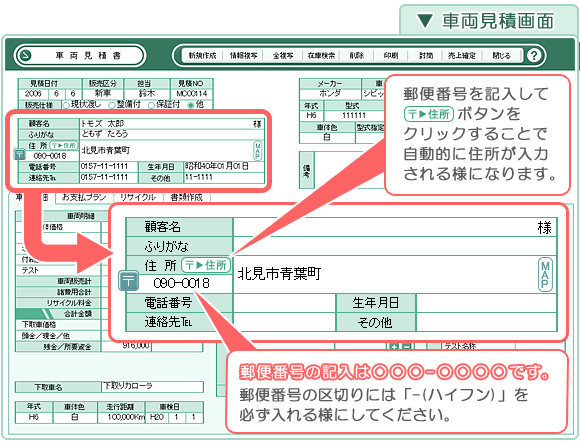
Task: Click the 〒▶住所 button in the enlarged form view
Action: [x=206, y=265]
